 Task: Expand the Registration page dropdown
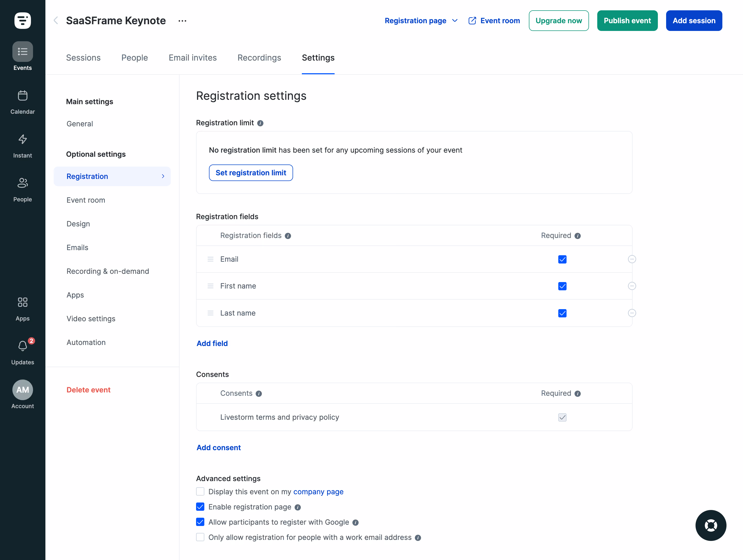(x=421, y=21)
